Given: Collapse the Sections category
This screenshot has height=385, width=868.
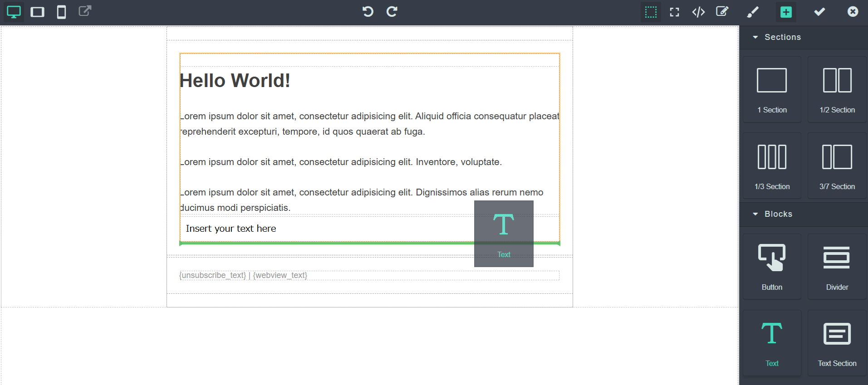Looking at the screenshot, I should 777,37.
